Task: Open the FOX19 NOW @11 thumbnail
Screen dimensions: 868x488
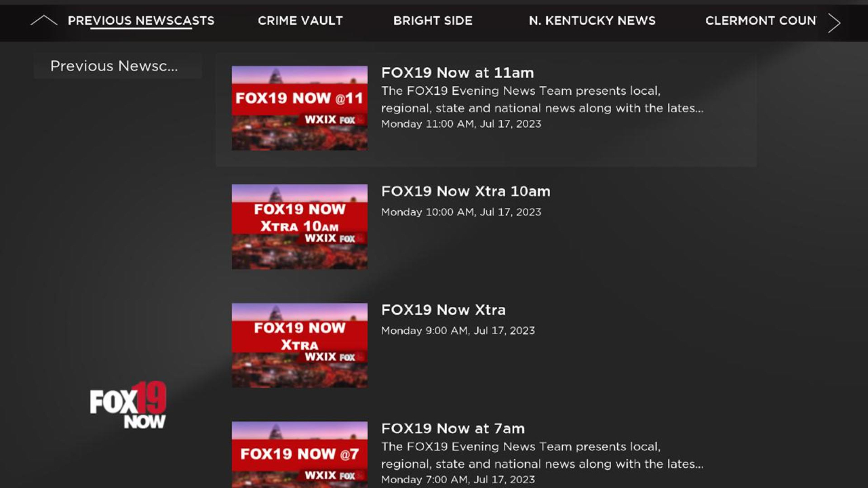Action: 300,108
